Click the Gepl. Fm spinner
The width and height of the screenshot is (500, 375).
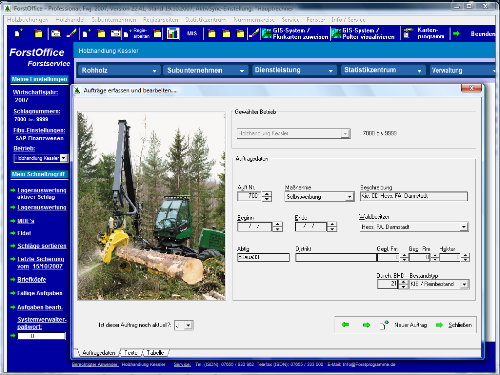coord(404,257)
